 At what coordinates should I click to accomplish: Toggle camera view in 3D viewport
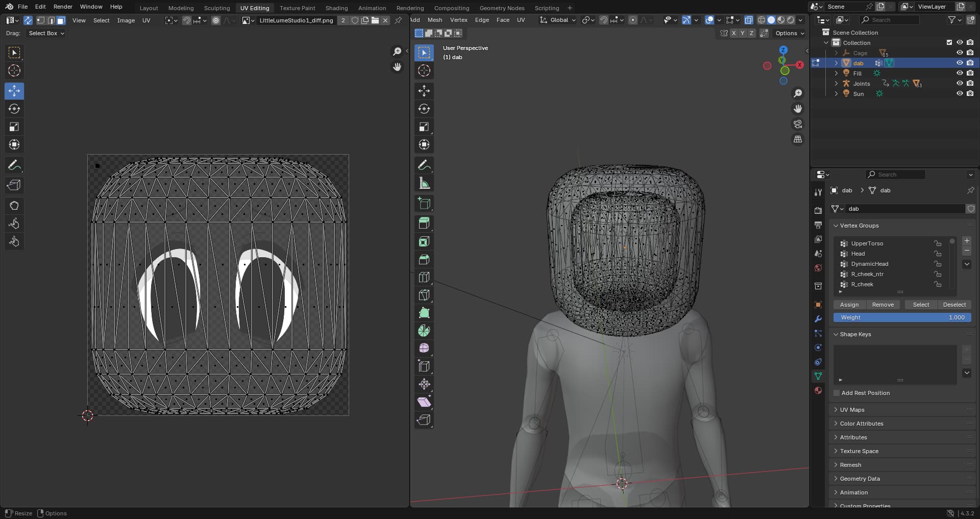coord(797,124)
